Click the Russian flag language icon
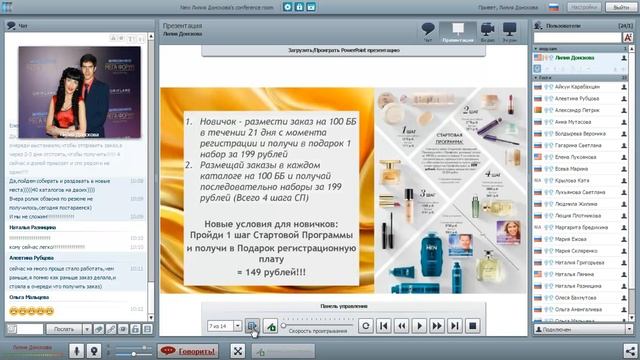Image resolution: width=640 pixels, height=360 pixels. pyautogui.click(x=553, y=7)
